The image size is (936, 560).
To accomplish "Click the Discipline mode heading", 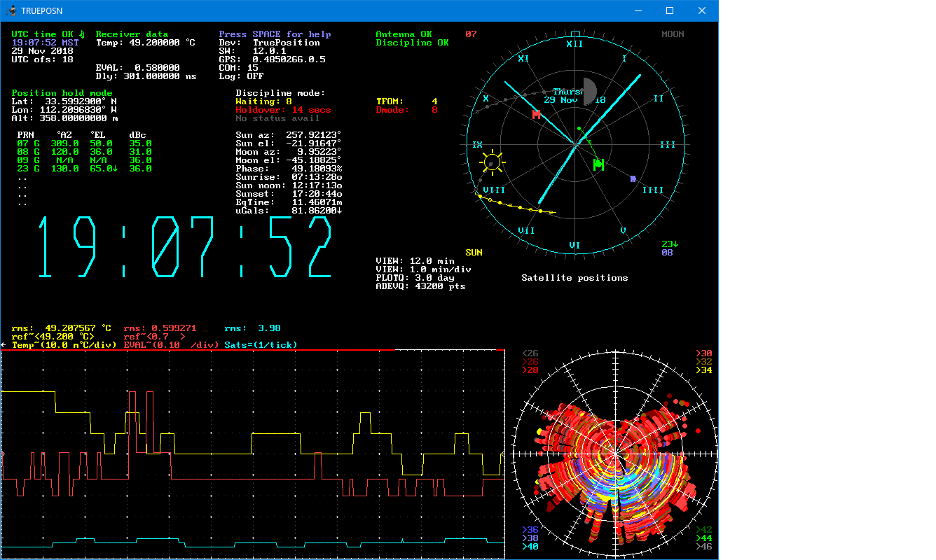I will tap(280, 93).
